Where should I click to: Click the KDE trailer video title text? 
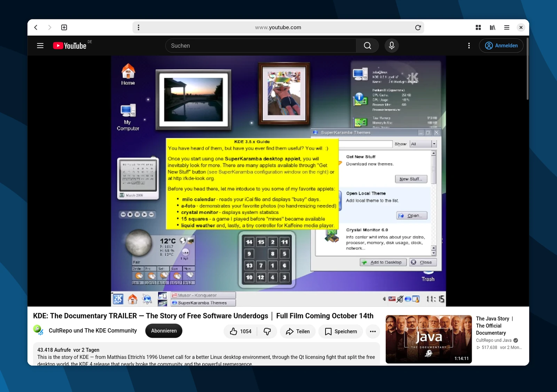tap(203, 316)
